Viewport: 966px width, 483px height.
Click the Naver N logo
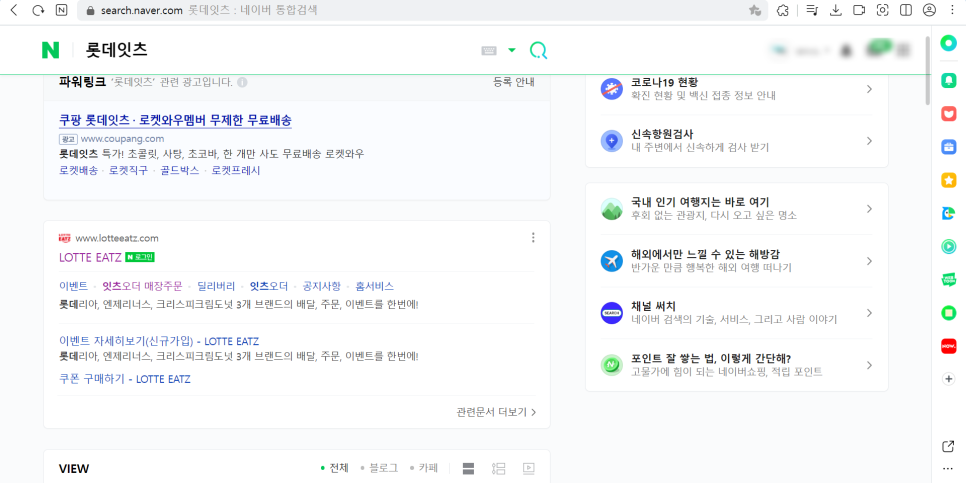pyautogui.click(x=50, y=50)
